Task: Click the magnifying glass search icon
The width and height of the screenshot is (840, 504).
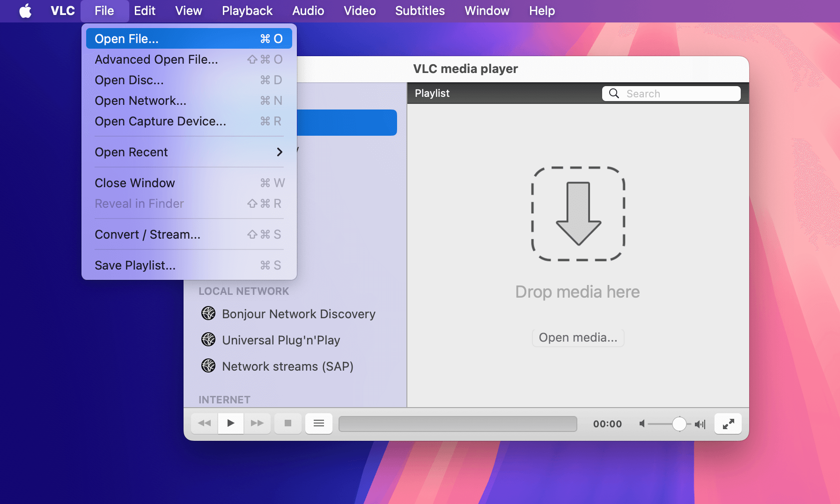Action: tap(614, 93)
